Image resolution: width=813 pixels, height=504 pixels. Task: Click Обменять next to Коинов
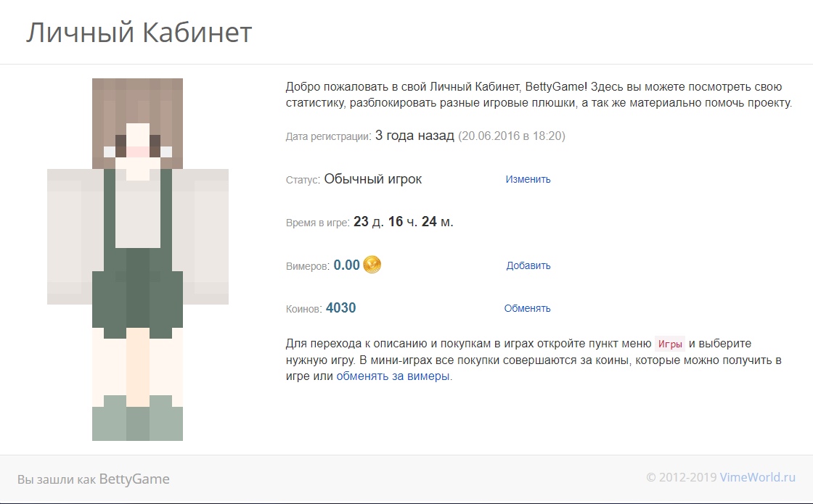point(527,309)
